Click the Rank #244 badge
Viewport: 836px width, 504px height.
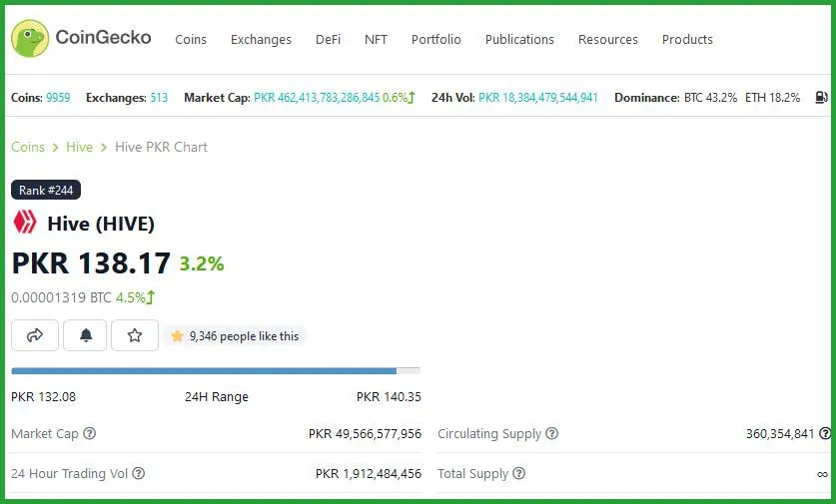46,190
